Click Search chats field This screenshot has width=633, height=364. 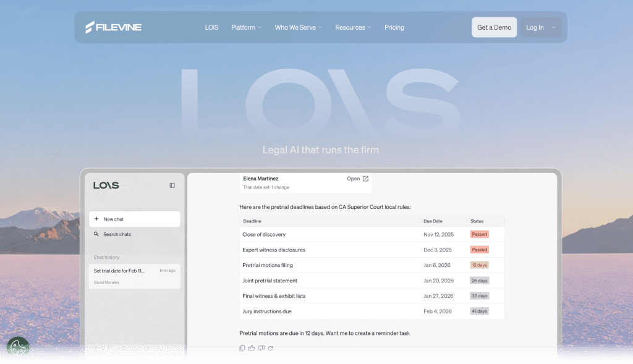click(x=134, y=234)
